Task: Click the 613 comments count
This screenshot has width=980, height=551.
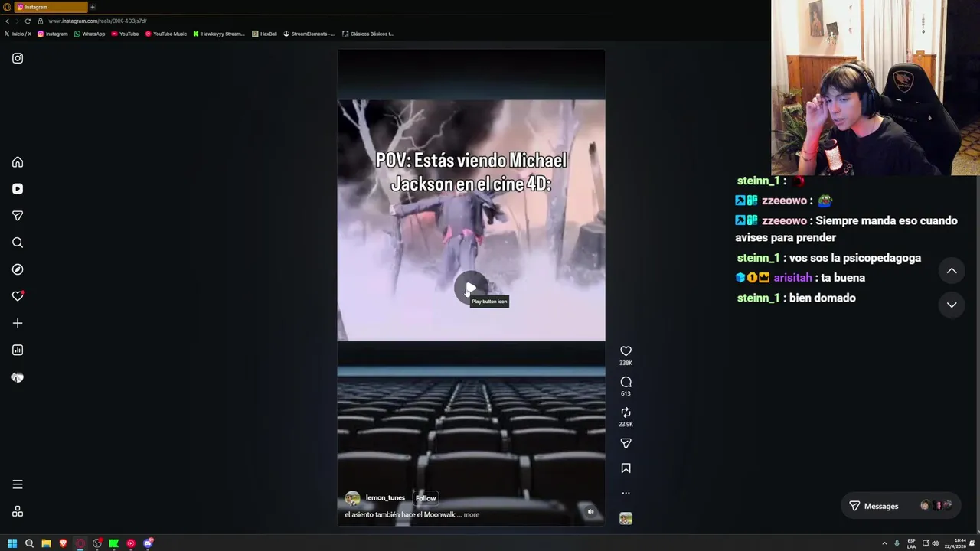Action: [626, 393]
